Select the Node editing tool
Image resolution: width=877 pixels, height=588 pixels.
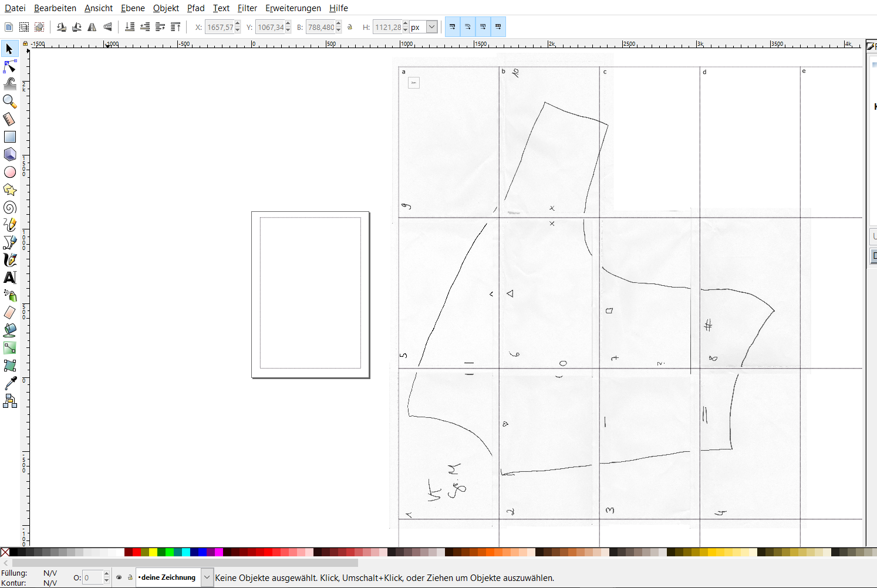point(10,66)
